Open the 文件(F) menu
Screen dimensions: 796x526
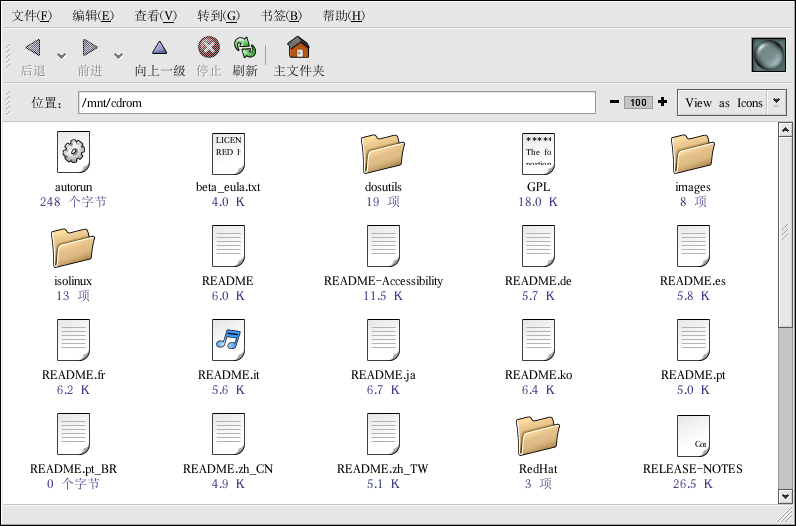[31, 16]
